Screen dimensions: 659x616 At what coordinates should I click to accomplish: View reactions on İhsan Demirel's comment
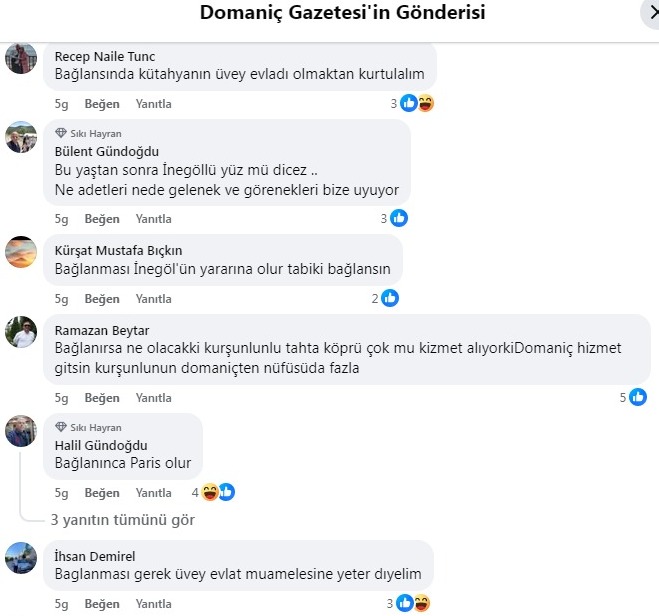point(414,603)
